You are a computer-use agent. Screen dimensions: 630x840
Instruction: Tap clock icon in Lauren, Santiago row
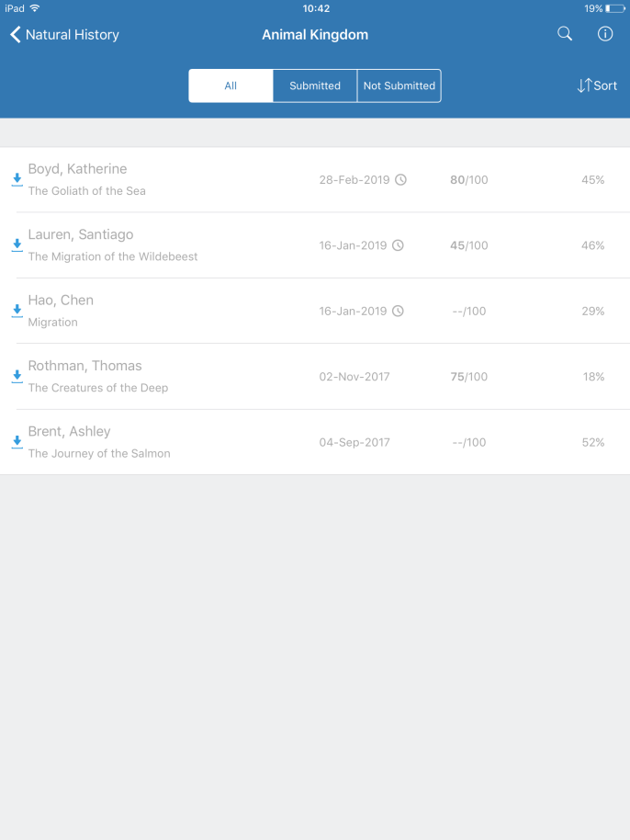pos(398,245)
